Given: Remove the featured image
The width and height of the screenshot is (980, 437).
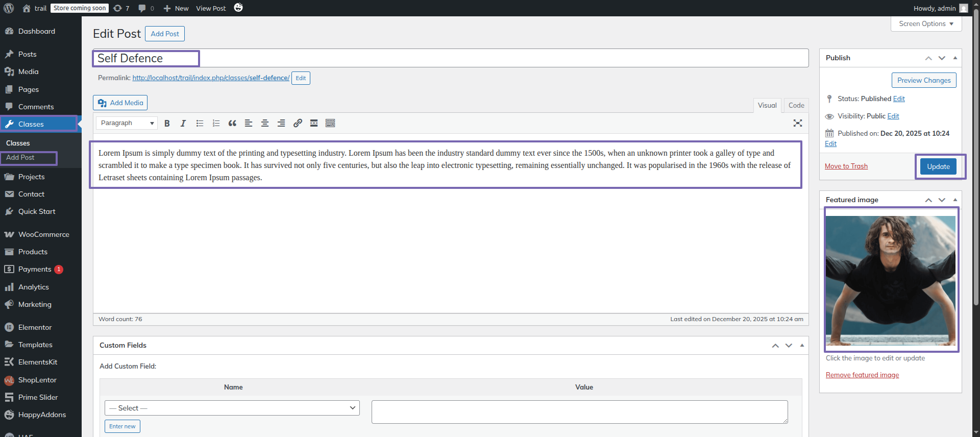Looking at the screenshot, I should 862,375.
